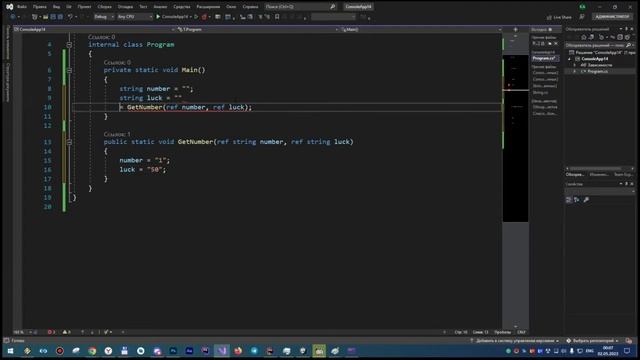Click the Администратор button
Screen dimensions: 640x360
coord(612,17)
